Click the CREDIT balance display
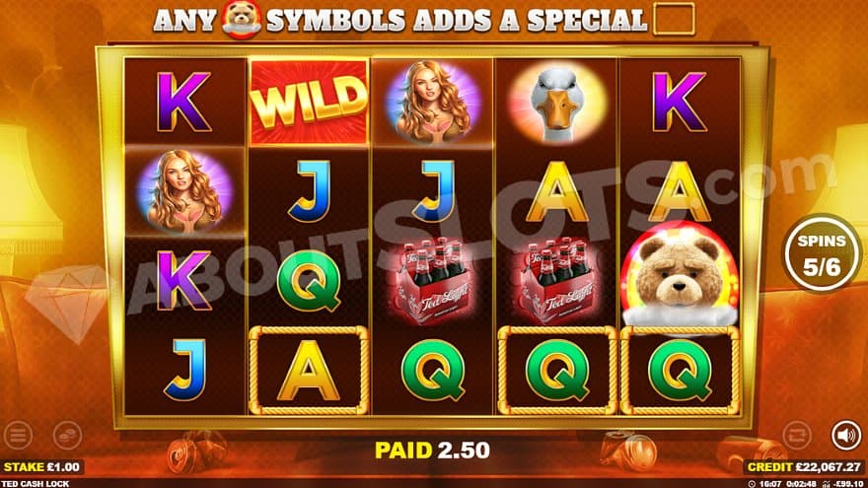 tap(804, 466)
